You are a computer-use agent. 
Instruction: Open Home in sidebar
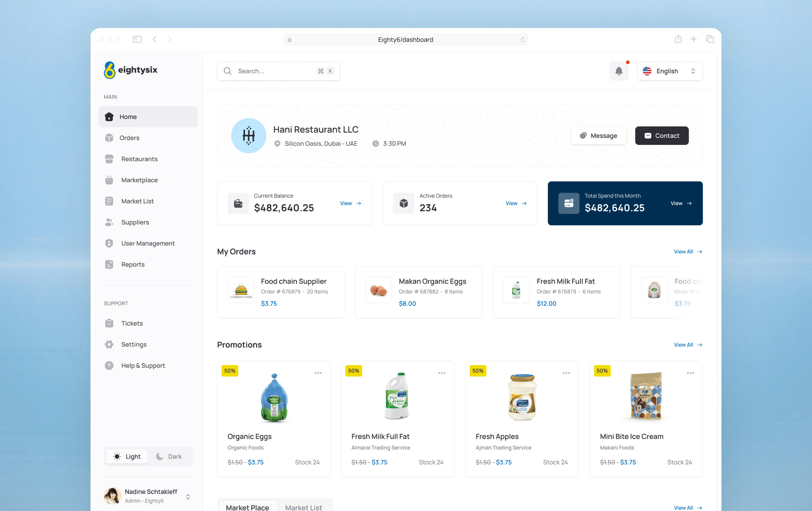click(148, 117)
